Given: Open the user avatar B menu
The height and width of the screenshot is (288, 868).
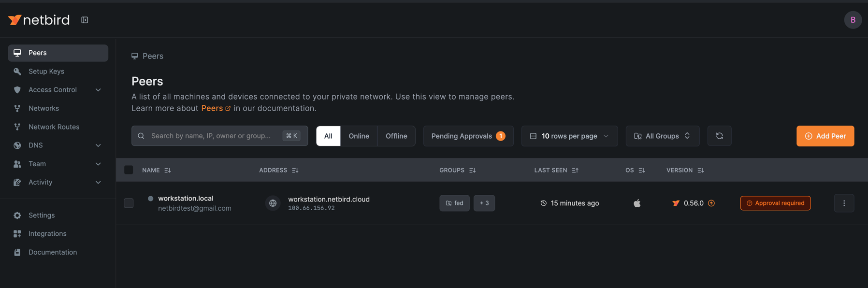Looking at the screenshot, I should click(853, 20).
